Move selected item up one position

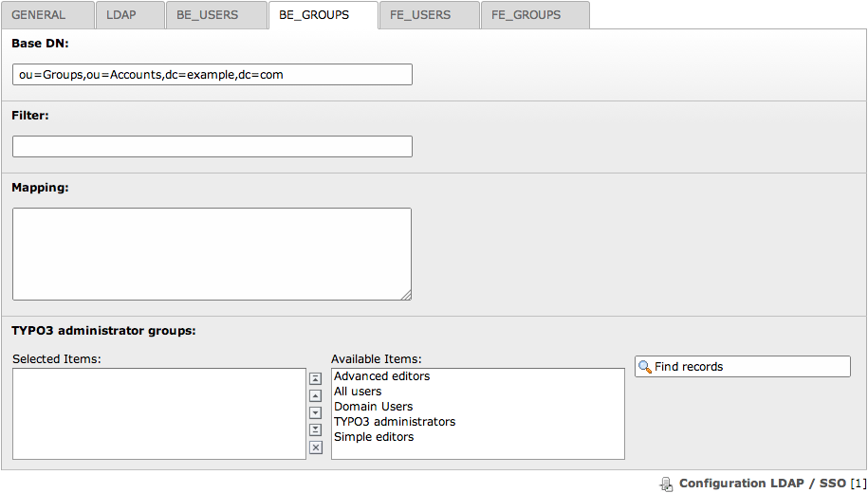(x=316, y=395)
